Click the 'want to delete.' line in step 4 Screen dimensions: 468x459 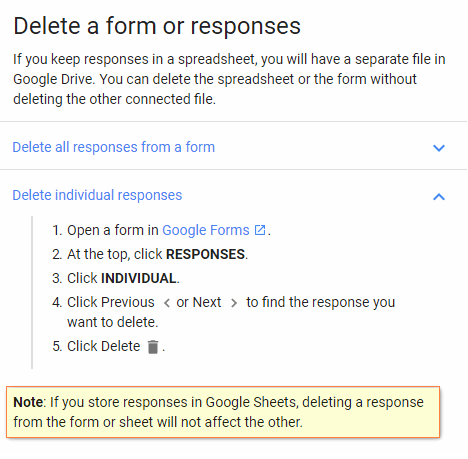pyautogui.click(x=113, y=322)
